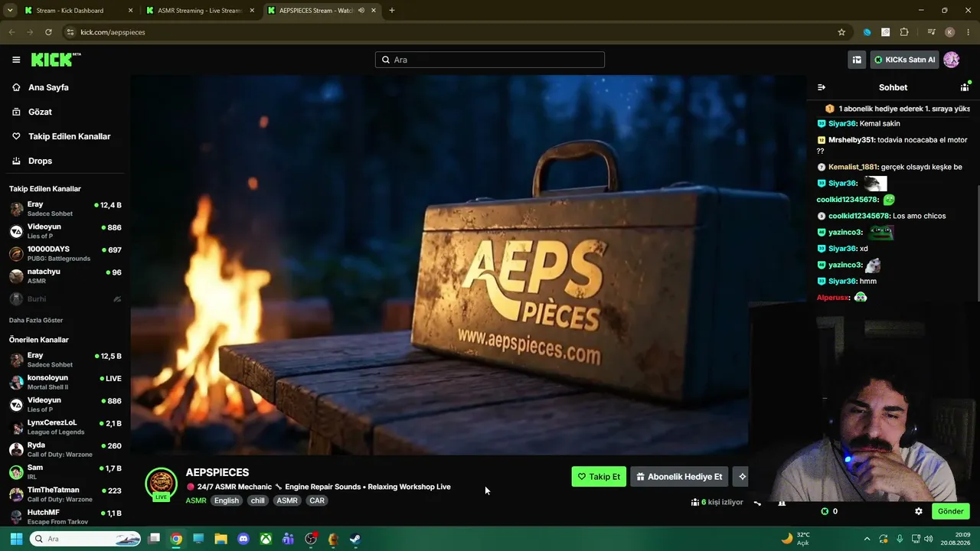Image resolution: width=980 pixels, height=551 pixels.
Task: Open the Kick hamburger menu
Action: (x=16, y=60)
